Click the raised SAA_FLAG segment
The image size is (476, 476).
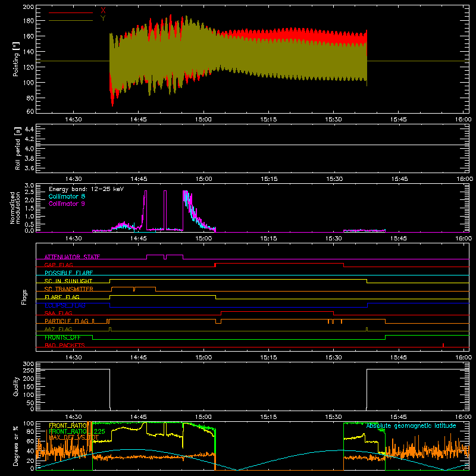[277, 311]
